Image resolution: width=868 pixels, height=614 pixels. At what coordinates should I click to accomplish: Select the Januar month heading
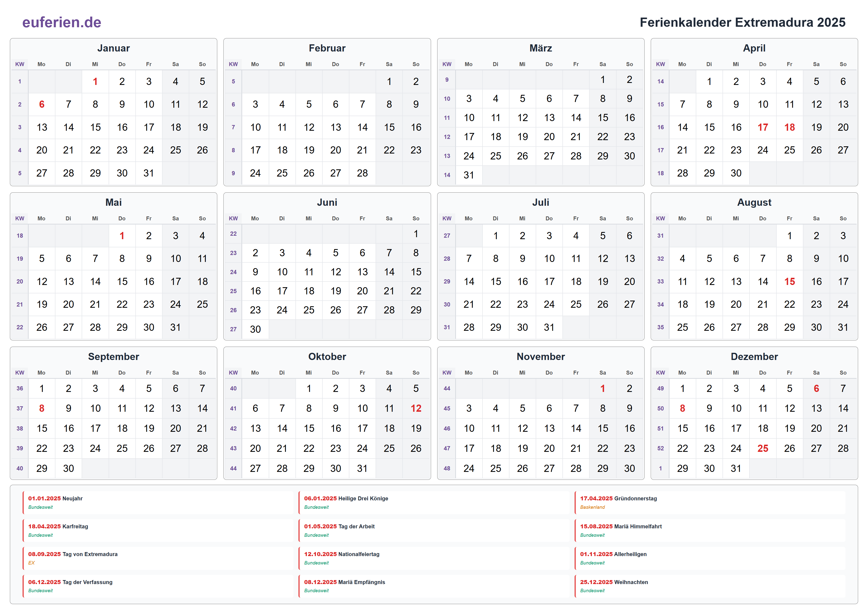tap(113, 48)
